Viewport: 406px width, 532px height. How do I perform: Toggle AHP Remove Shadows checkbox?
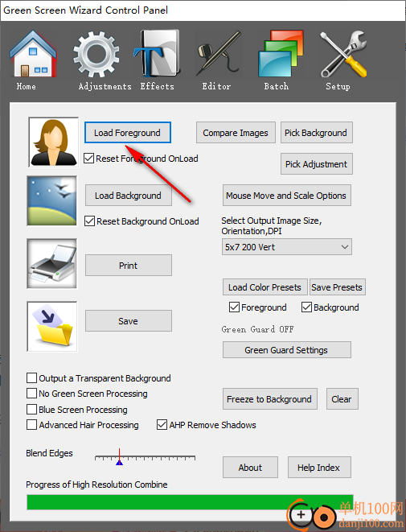click(162, 425)
